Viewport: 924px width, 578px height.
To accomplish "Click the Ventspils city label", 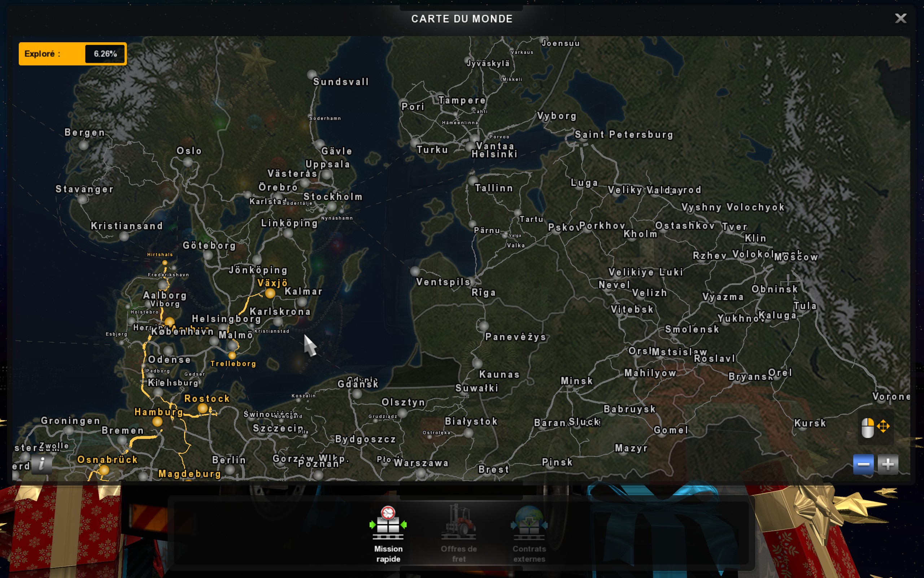I will (x=443, y=282).
